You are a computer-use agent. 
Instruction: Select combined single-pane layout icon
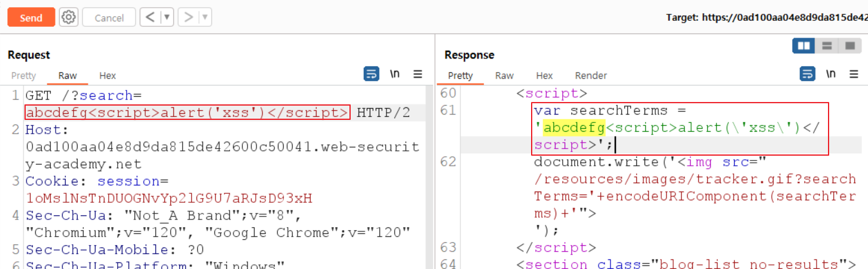(x=849, y=45)
